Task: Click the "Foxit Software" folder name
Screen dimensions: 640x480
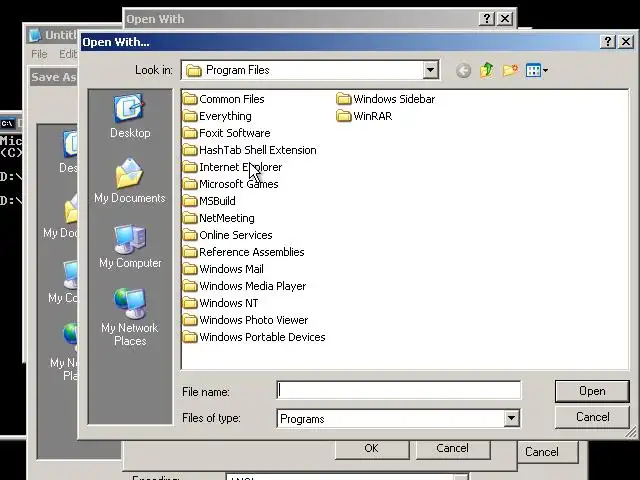Action: (x=235, y=133)
